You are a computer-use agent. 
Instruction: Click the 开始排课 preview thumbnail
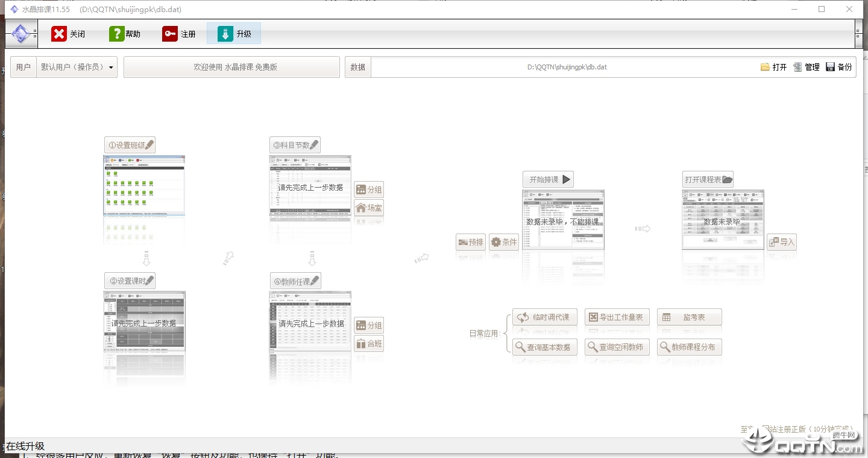click(563, 220)
